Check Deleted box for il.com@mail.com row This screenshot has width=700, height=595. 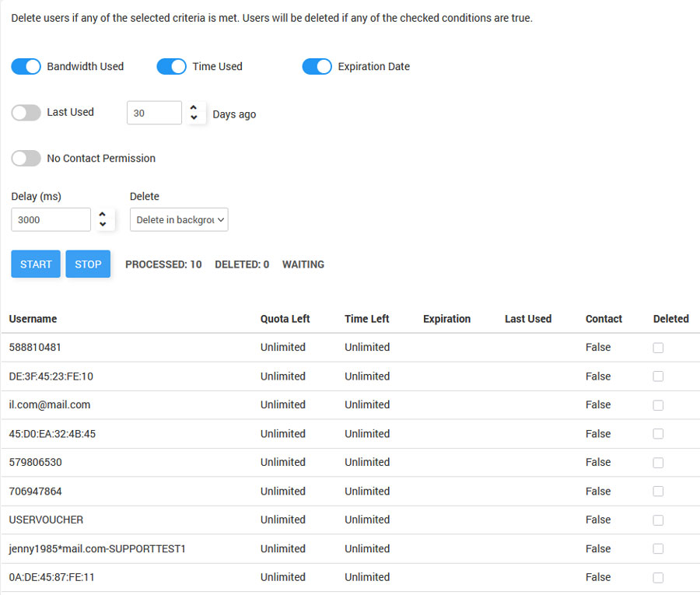pyautogui.click(x=658, y=405)
